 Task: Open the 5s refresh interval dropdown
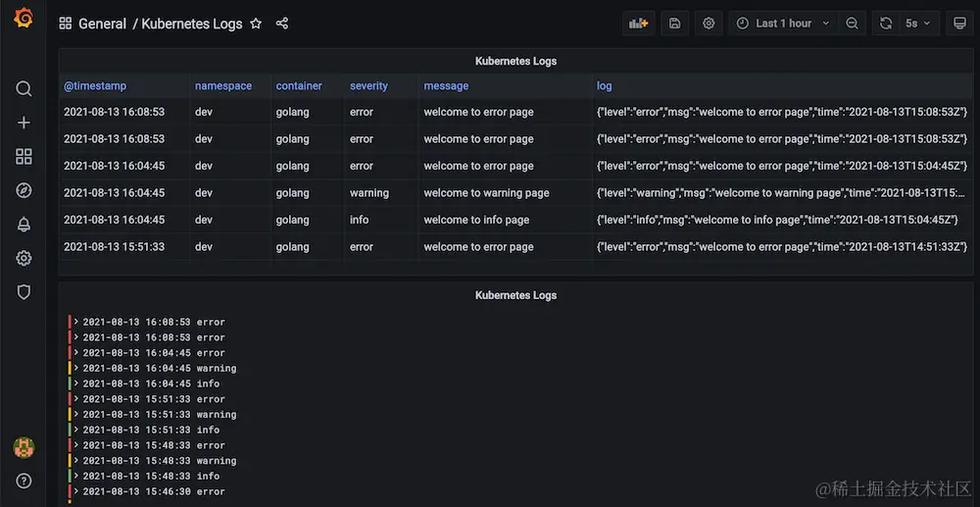[917, 24]
